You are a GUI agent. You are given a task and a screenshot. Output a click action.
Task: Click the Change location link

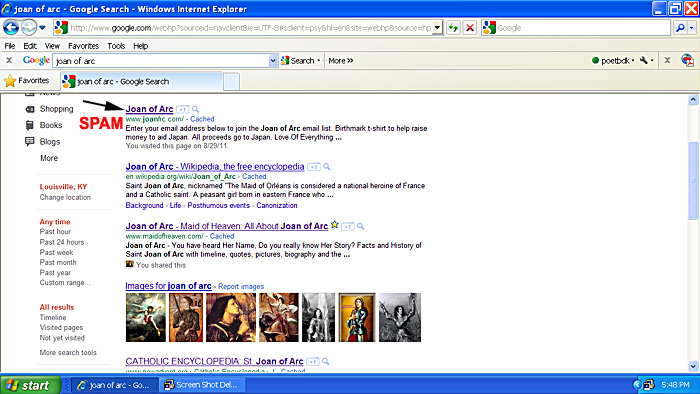65,197
